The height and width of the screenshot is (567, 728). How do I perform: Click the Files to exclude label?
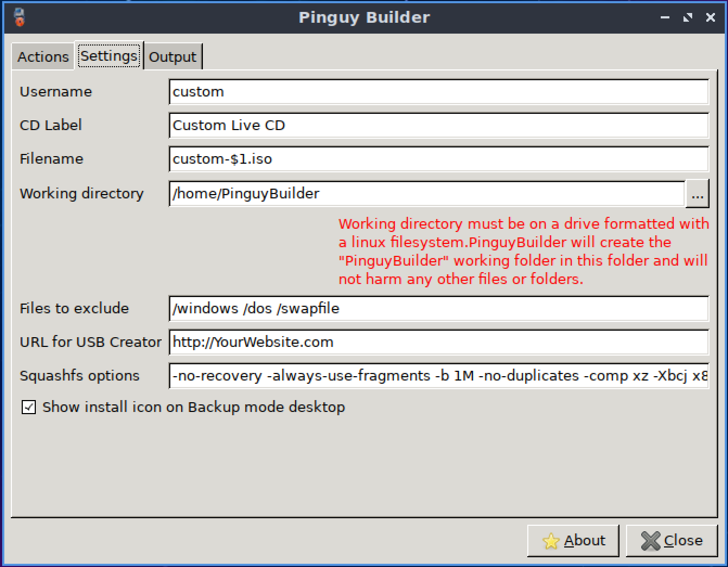pos(74,308)
